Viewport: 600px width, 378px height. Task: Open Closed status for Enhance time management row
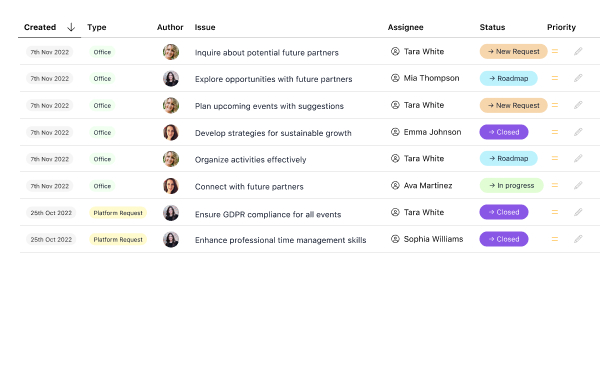click(504, 239)
